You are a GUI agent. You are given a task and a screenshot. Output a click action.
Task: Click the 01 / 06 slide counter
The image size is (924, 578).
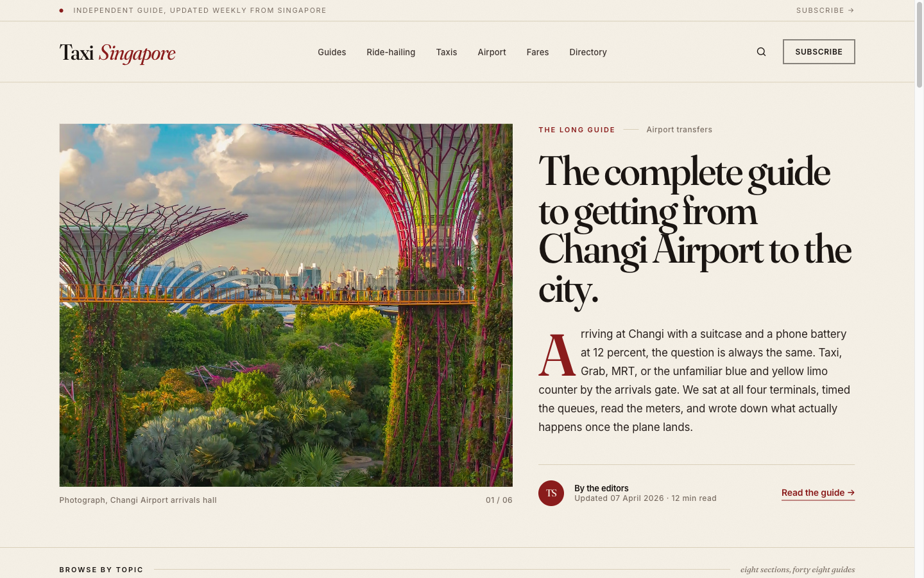(499, 500)
